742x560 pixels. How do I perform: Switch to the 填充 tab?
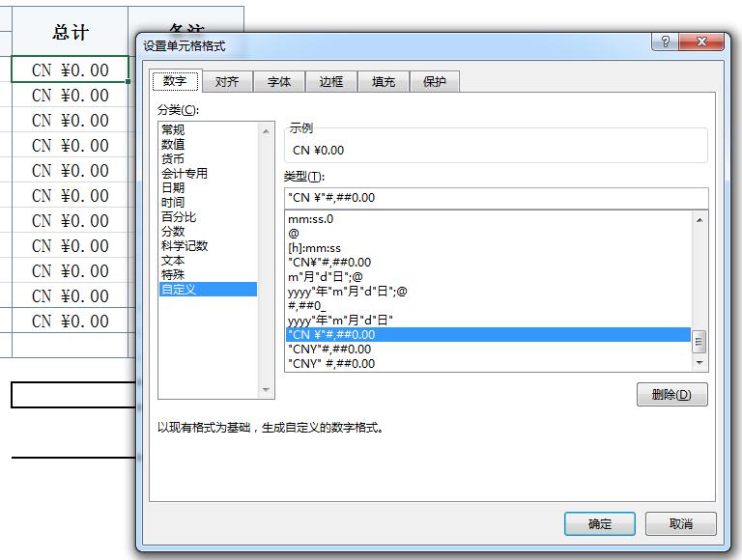click(383, 82)
